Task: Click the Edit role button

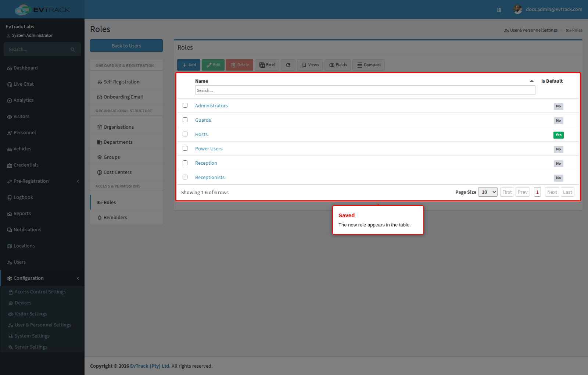Action: [x=213, y=65]
